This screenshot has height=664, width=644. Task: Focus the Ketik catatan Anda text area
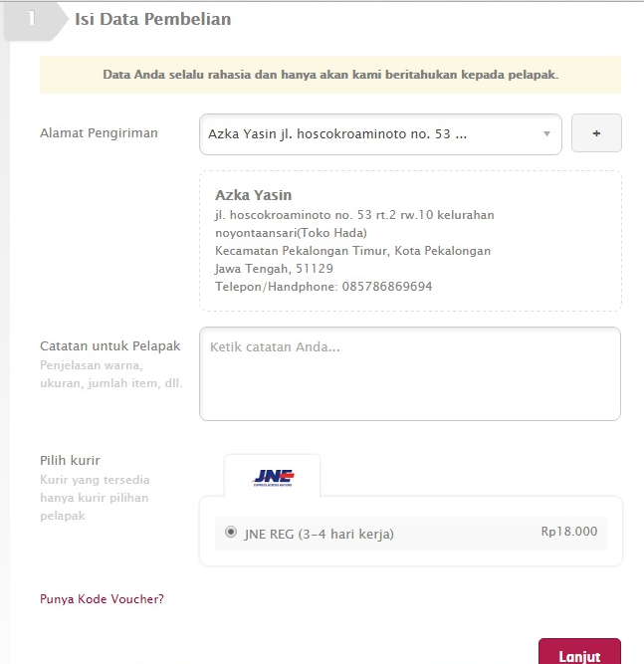pyautogui.click(x=410, y=373)
